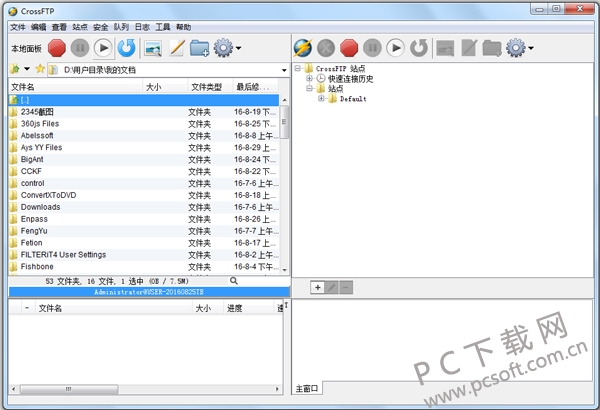Open the 查看 menu

pyautogui.click(x=59, y=27)
